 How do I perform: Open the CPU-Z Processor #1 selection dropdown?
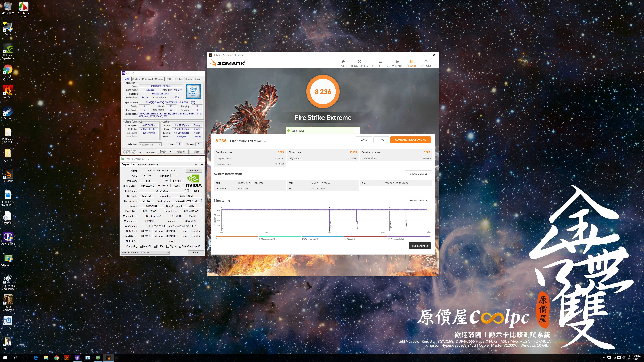[150, 144]
